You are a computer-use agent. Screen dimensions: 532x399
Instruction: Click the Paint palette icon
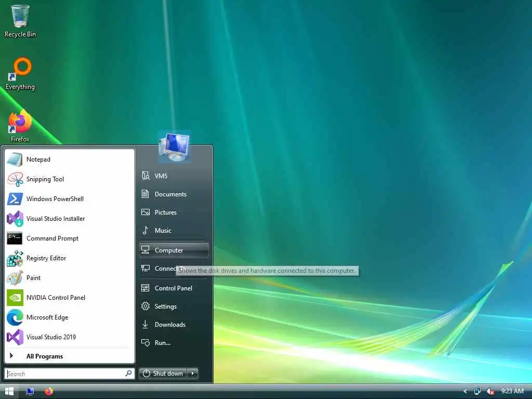point(15,278)
